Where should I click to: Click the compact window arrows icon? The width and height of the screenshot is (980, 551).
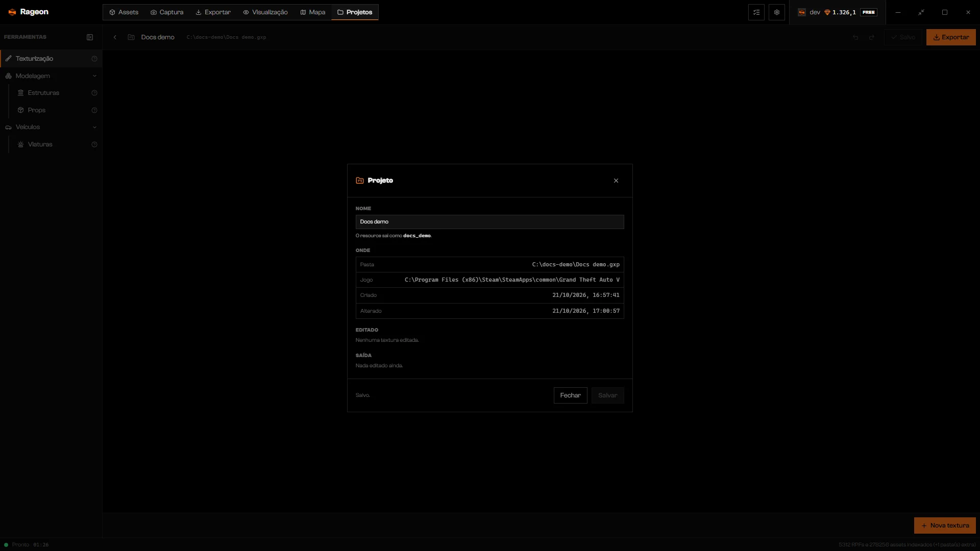(921, 12)
